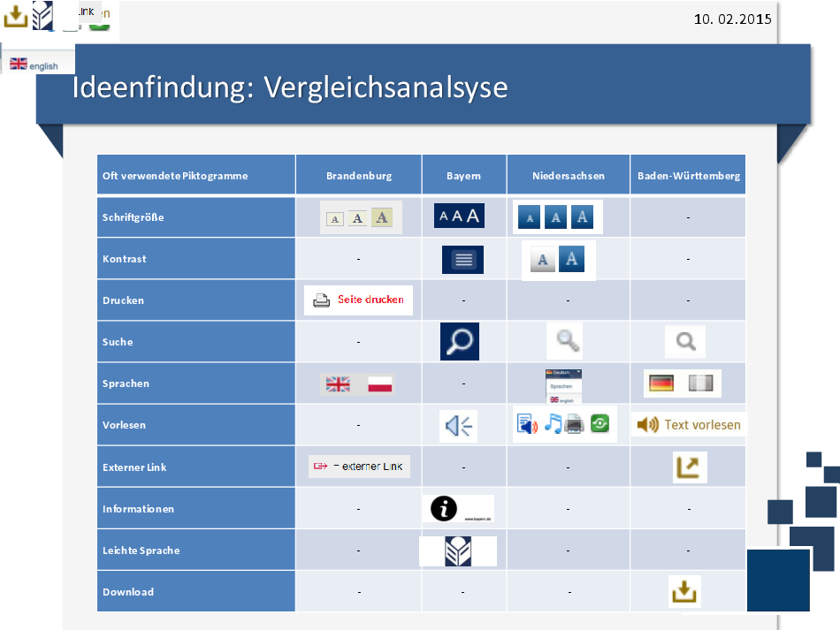Toggle Niedersachsen's dark blue contrast A
The image size is (840, 630).
click(571, 260)
